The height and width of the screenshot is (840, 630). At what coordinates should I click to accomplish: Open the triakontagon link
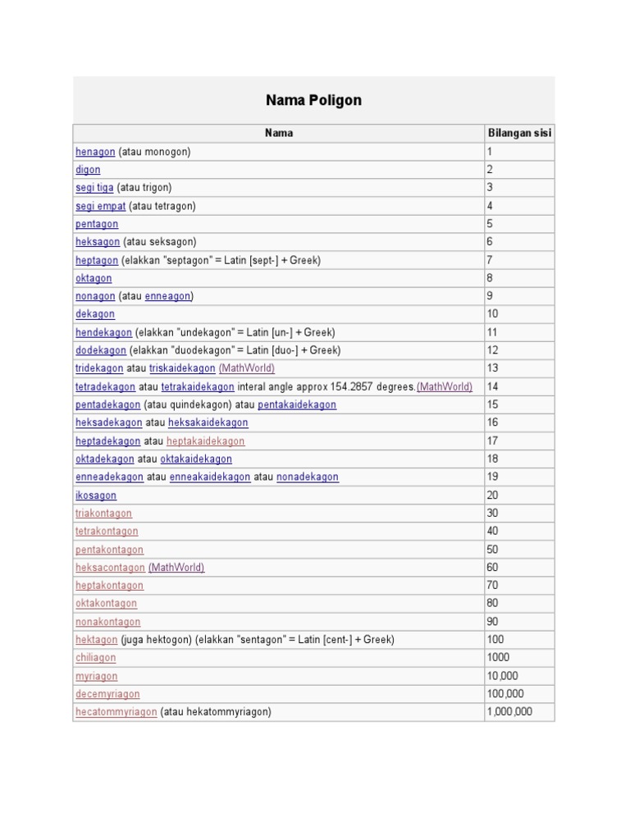[103, 514]
